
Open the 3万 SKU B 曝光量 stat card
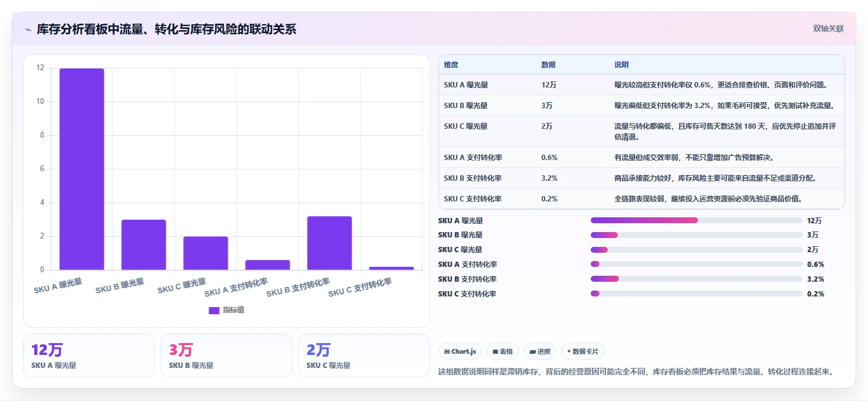226,356
